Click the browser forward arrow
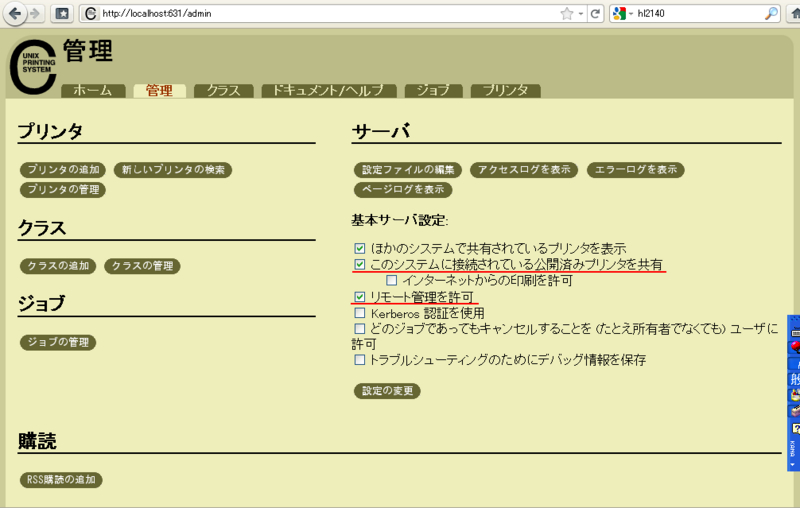 click(35, 13)
